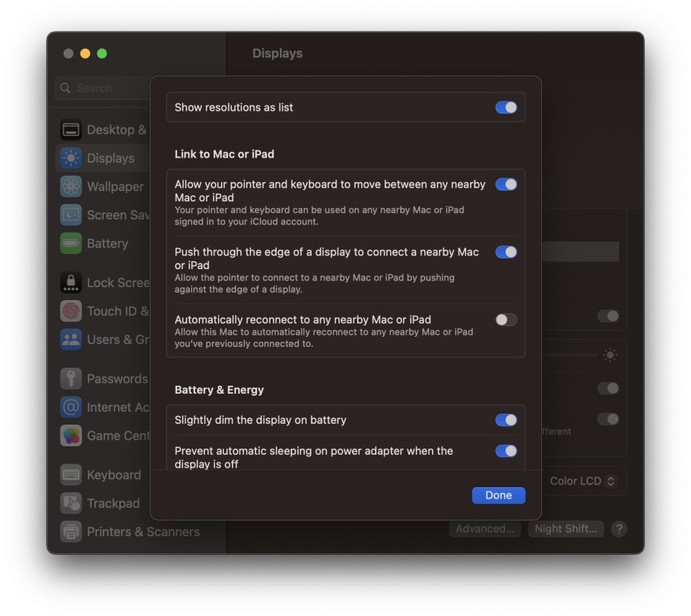
Task: Click the Trackpad sidebar icon
Action: 71,503
